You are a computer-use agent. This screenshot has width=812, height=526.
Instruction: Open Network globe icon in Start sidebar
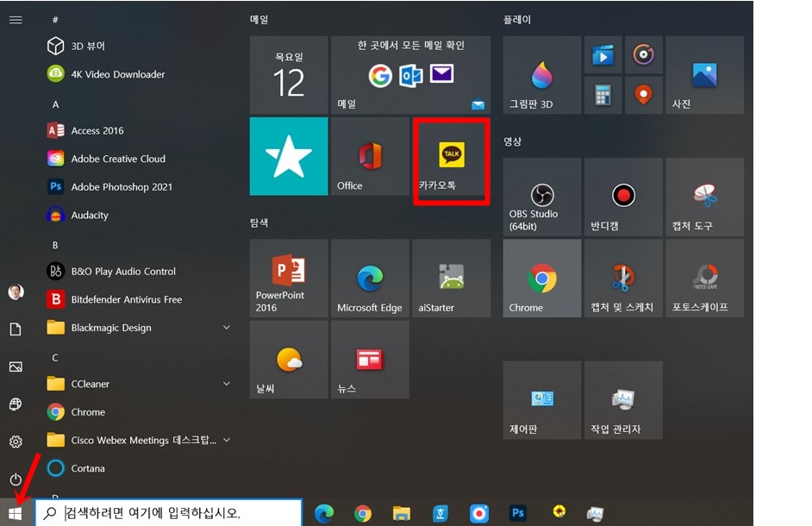click(x=16, y=404)
